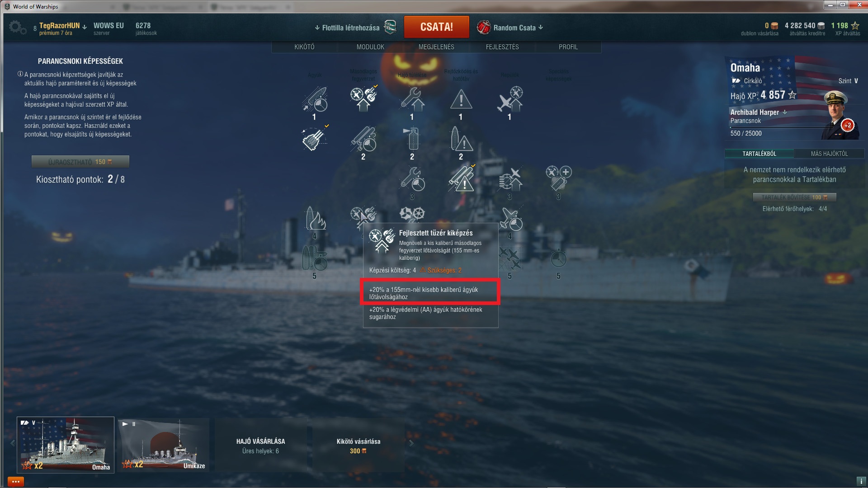The image size is (868, 488).
Task: Switch to the MODULOK tab
Action: (x=370, y=47)
